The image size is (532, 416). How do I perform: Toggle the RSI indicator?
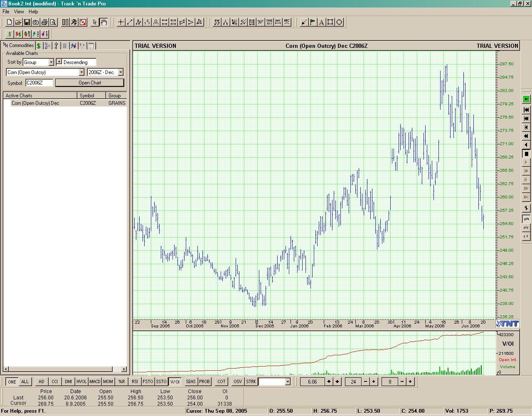point(135,381)
